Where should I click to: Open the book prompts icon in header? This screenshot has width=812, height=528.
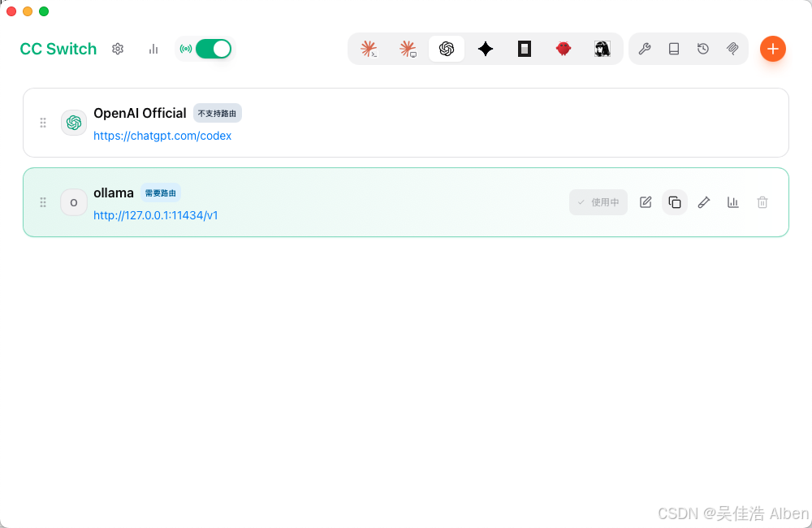(674, 49)
